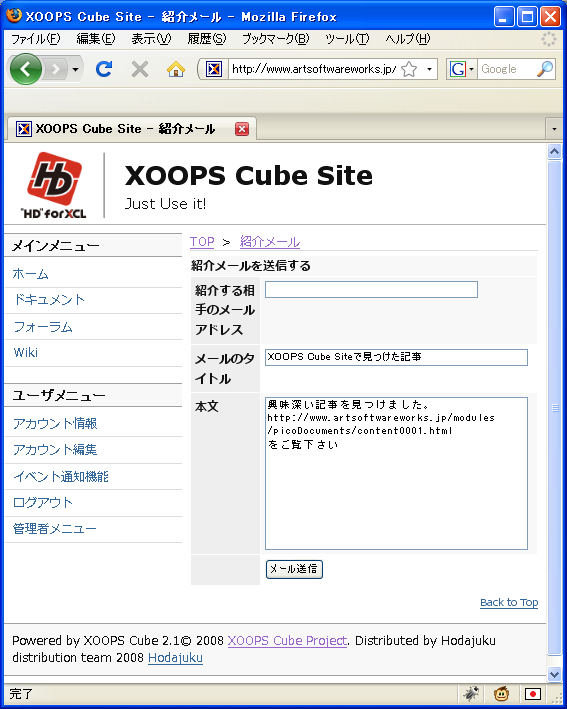Open the 編集(E) menu
This screenshot has height=709, width=567.
pyautogui.click(x=96, y=39)
